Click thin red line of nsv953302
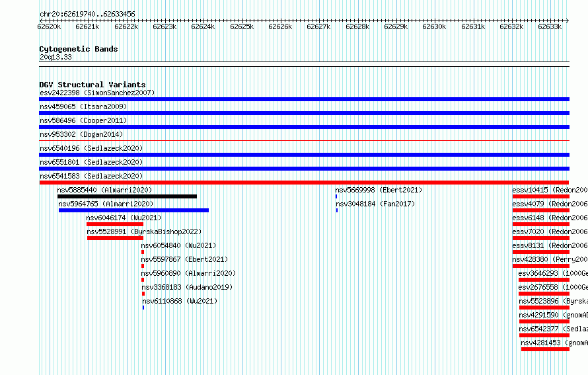588x375 pixels. 304,141
